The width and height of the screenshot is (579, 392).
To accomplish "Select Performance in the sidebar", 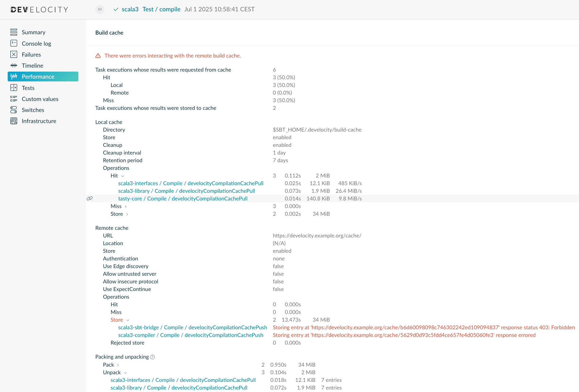I will click(38, 77).
